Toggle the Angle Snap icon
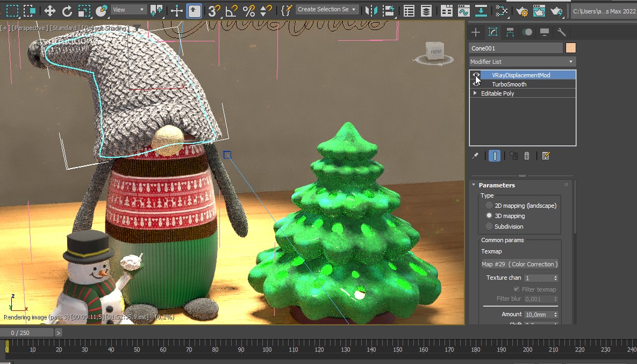Image resolution: width=637 pixels, height=364 pixels. (231, 10)
